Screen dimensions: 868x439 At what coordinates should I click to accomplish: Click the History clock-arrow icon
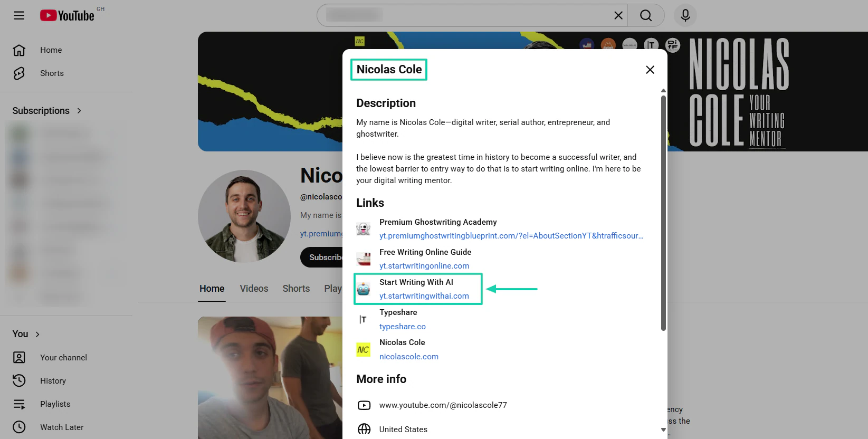pyautogui.click(x=19, y=381)
